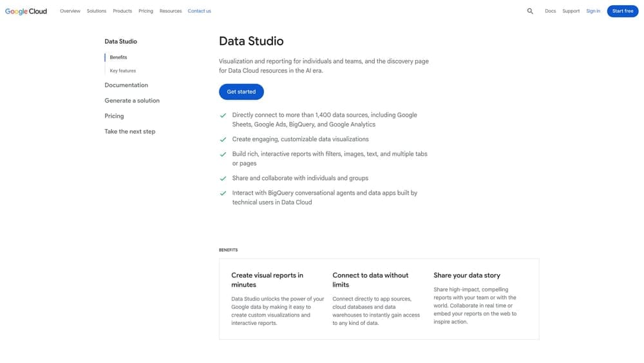Click the Start free button
The image size is (644, 363).
623,11
